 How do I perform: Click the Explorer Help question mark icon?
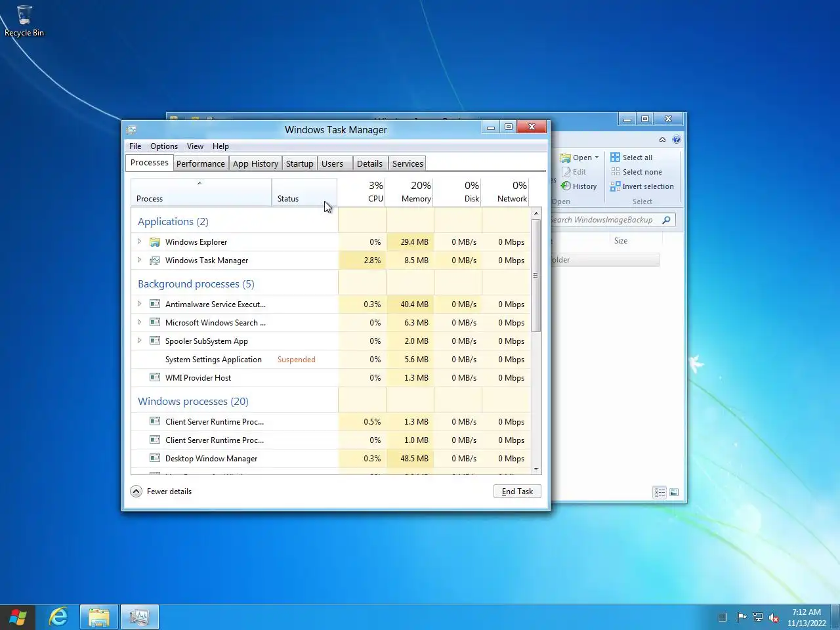pos(677,139)
